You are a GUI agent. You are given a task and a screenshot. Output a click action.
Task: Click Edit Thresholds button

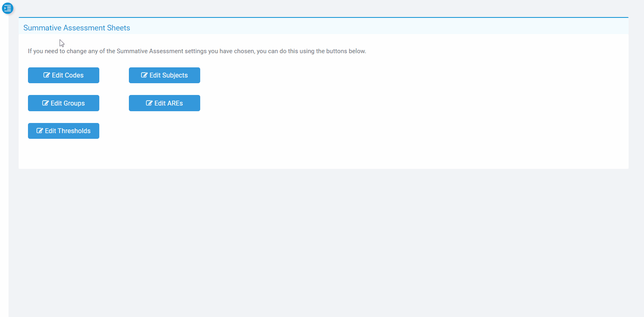point(64,131)
